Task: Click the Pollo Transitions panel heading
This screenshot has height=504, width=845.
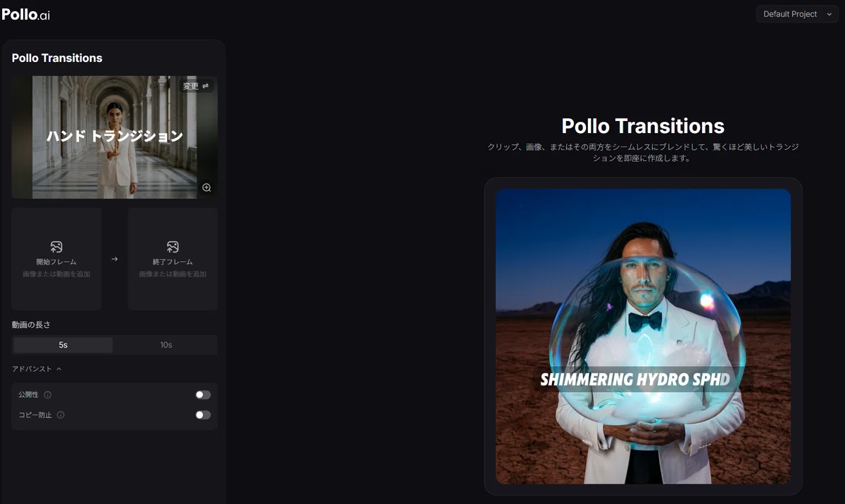Action: [57, 58]
